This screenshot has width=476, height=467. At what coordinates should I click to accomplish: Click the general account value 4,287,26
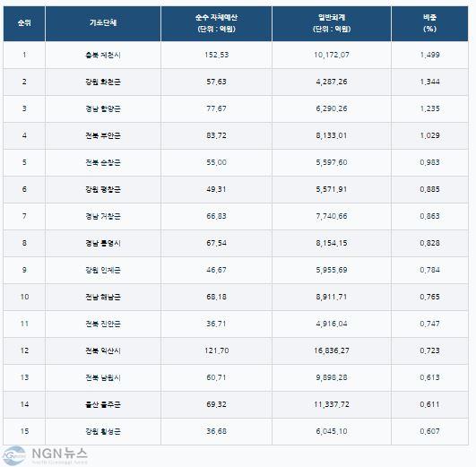click(x=332, y=82)
